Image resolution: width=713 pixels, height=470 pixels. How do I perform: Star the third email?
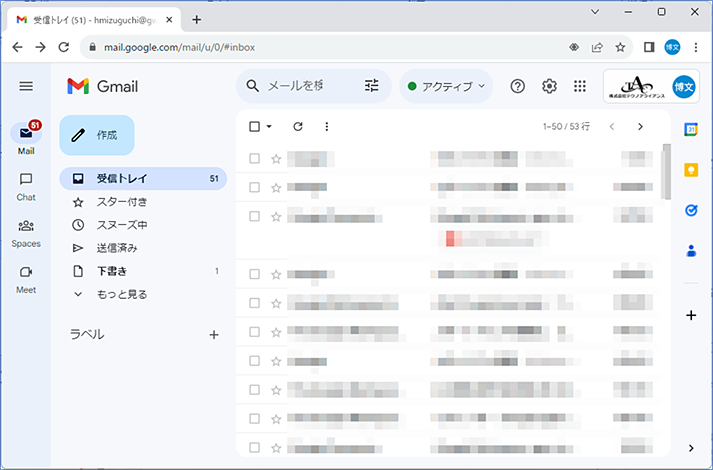(276, 217)
